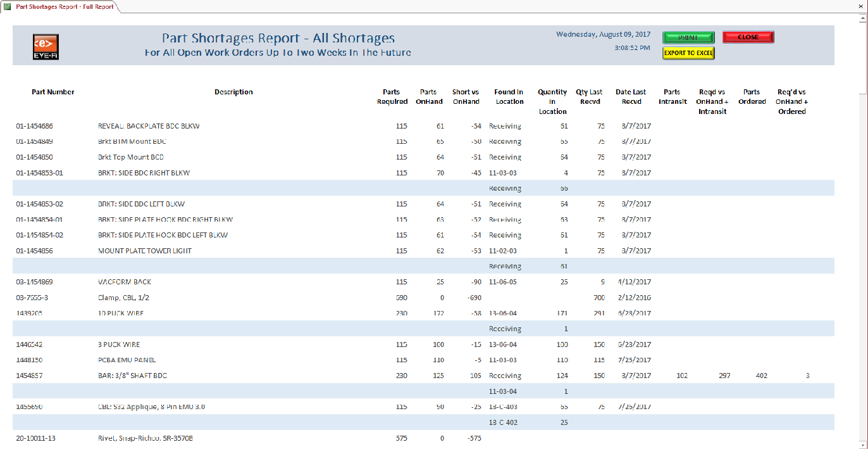Viewport: 868px width, 449px height.
Task: Close the report tab with the X
Action: pos(861,6)
